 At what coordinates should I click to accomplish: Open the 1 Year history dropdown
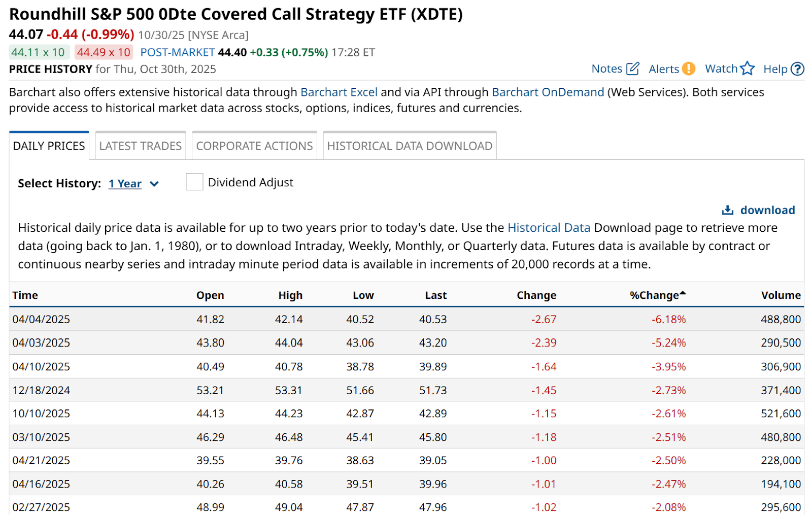click(125, 184)
